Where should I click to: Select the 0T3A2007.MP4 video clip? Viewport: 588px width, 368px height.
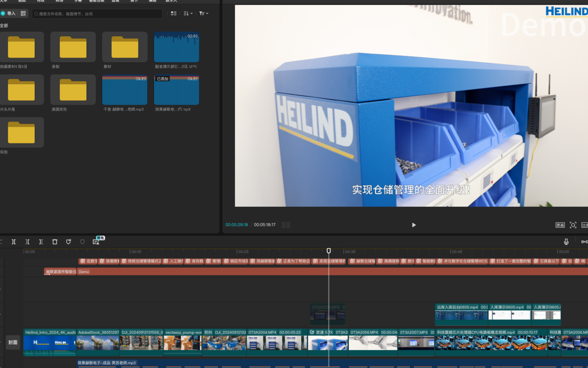tap(416, 342)
